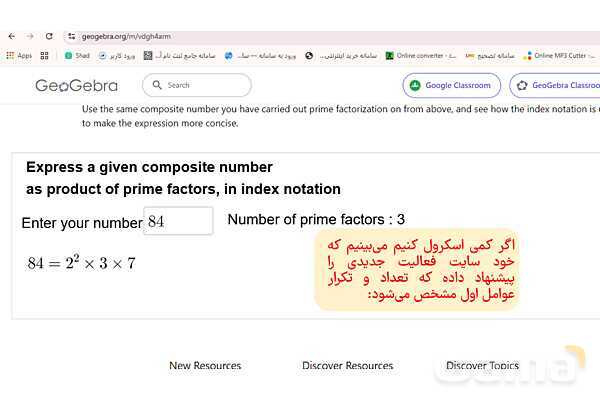Open the Online MP3 Cutter bookmark
This screenshot has width=600, height=400.
click(x=561, y=56)
